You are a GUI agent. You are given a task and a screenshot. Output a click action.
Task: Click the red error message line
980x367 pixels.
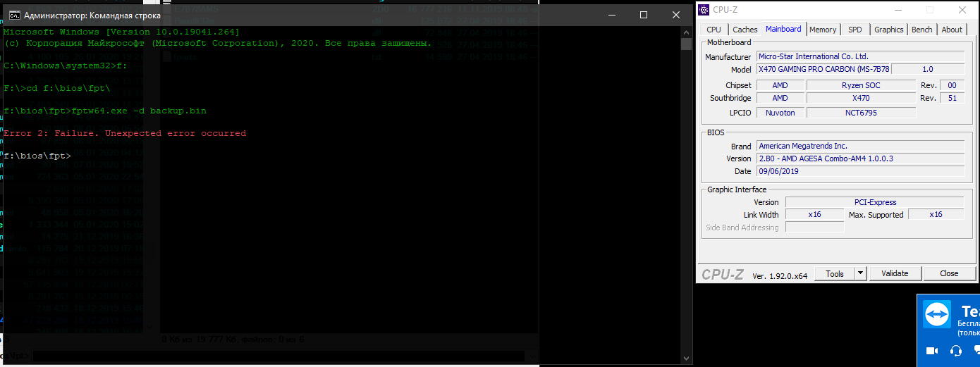(125, 133)
